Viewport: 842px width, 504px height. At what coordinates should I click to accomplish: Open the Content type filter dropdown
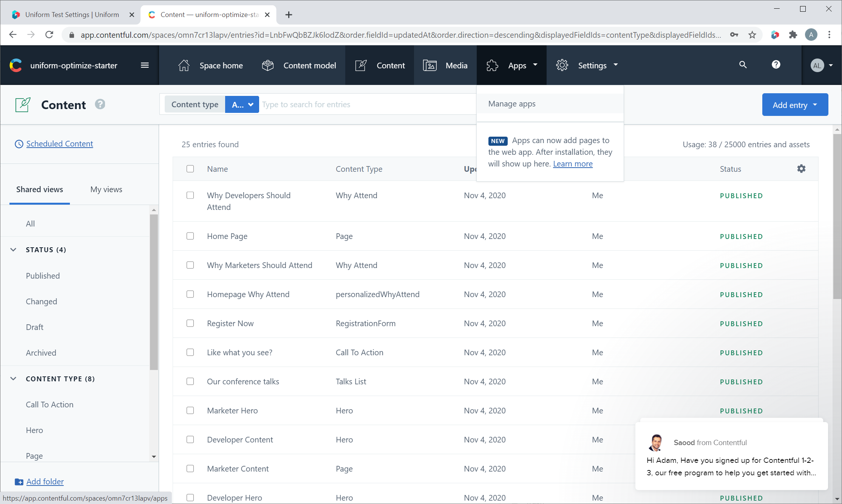(x=242, y=104)
